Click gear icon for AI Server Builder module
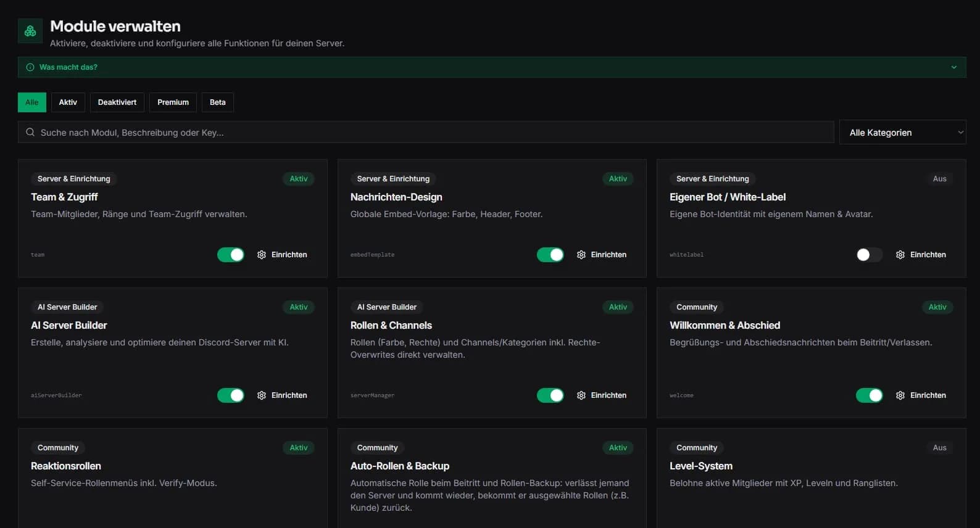Viewport: 980px width, 528px height. point(262,395)
